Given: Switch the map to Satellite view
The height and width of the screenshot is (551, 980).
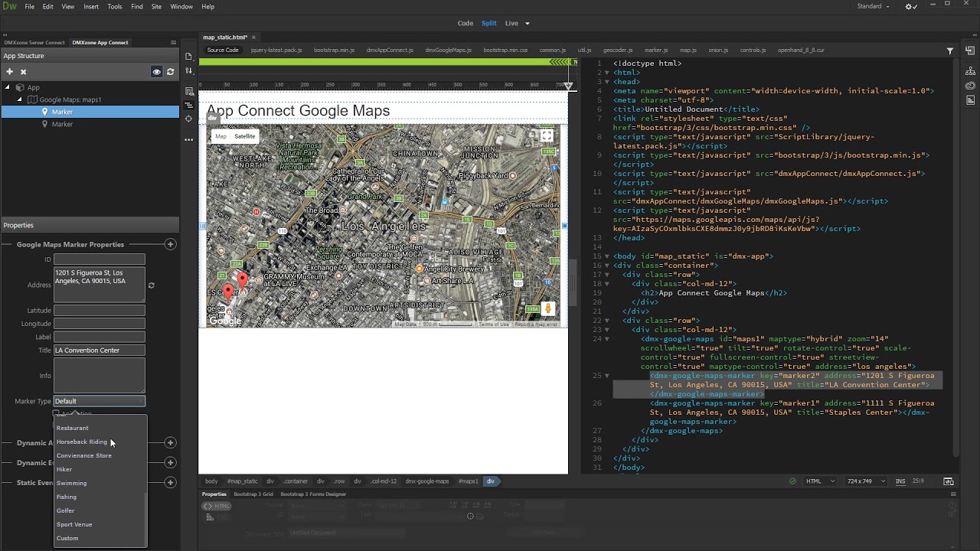Looking at the screenshot, I should pyautogui.click(x=245, y=136).
